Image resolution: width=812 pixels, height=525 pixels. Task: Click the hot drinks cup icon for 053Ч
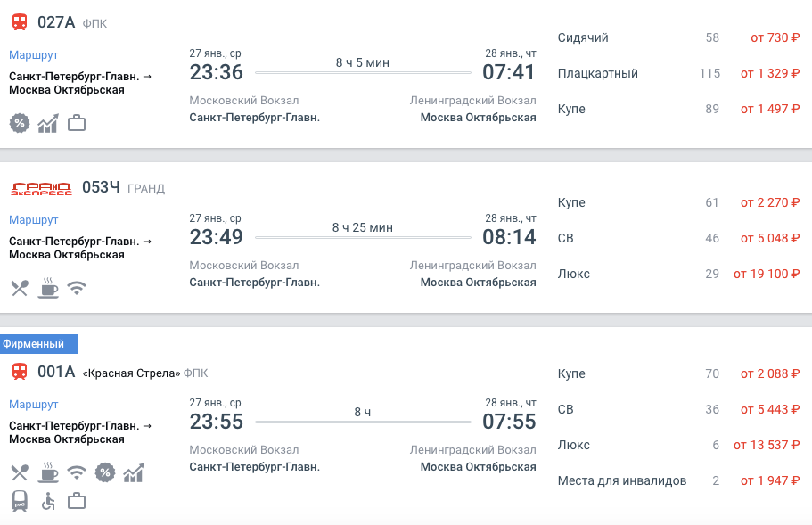point(48,287)
